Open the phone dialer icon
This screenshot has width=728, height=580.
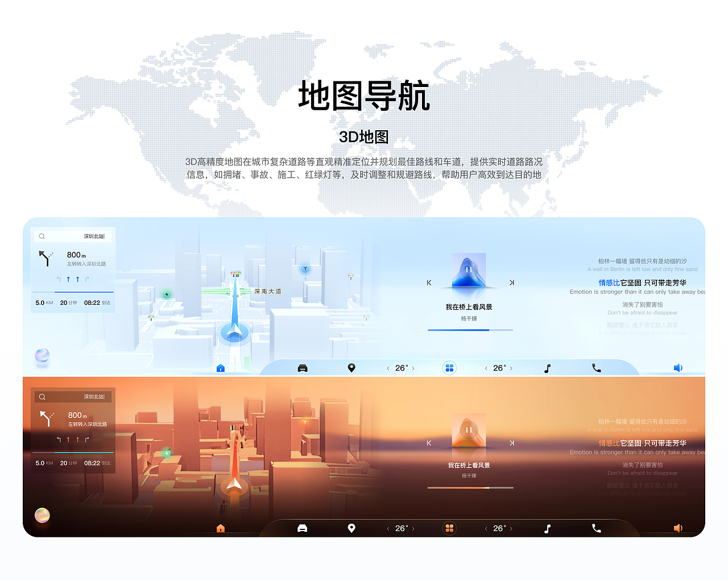pos(595,368)
